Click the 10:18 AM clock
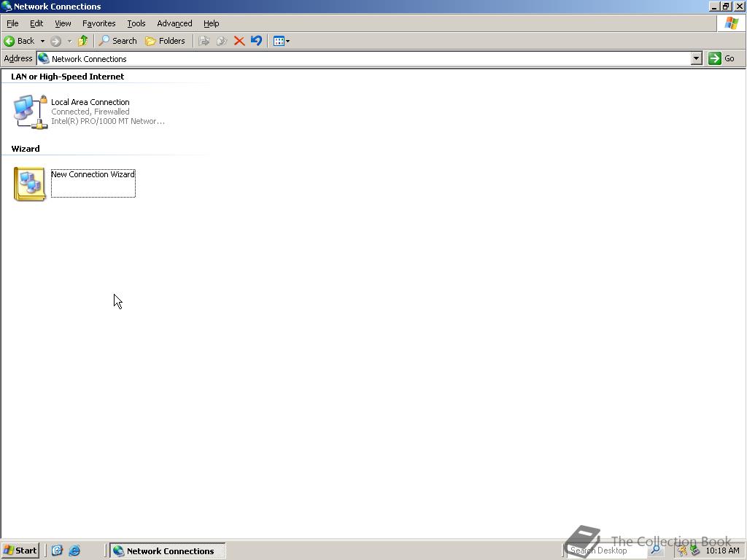This screenshot has width=747, height=560. tap(722, 551)
